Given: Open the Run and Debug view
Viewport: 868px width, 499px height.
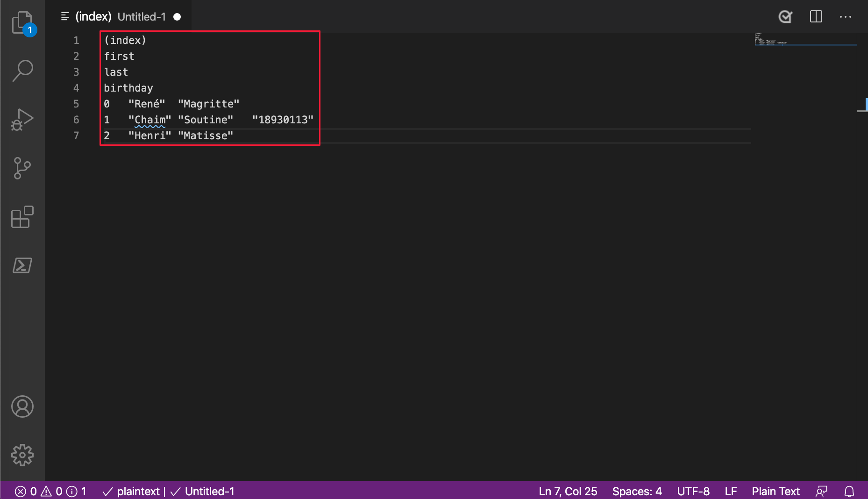Looking at the screenshot, I should 22,120.
